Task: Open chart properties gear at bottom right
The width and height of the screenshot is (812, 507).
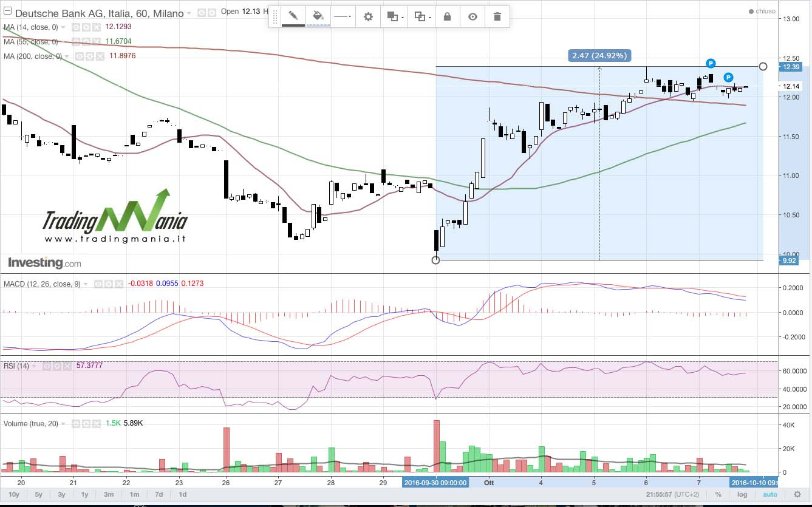Action: (x=797, y=494)
